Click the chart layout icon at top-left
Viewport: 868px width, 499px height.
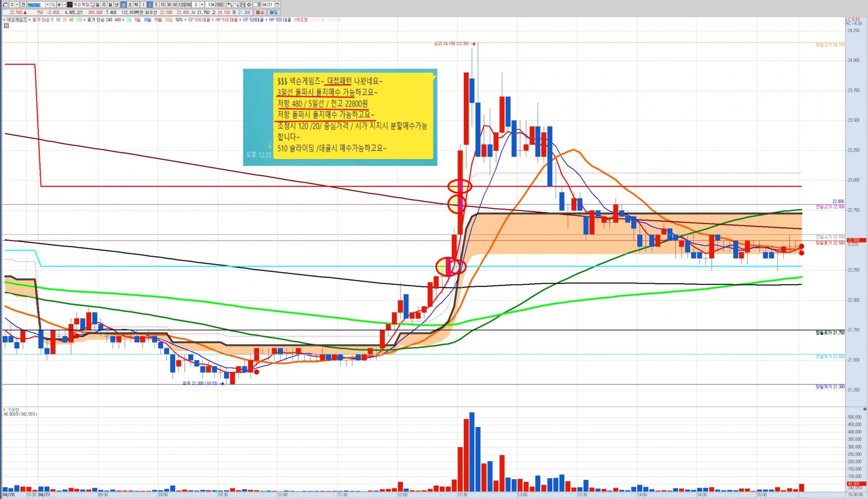[5, 5]
